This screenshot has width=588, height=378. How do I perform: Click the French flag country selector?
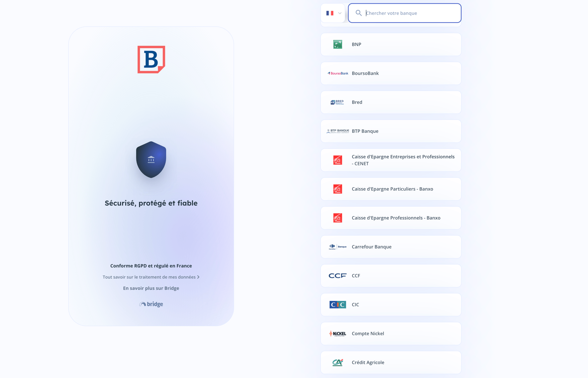334,13
